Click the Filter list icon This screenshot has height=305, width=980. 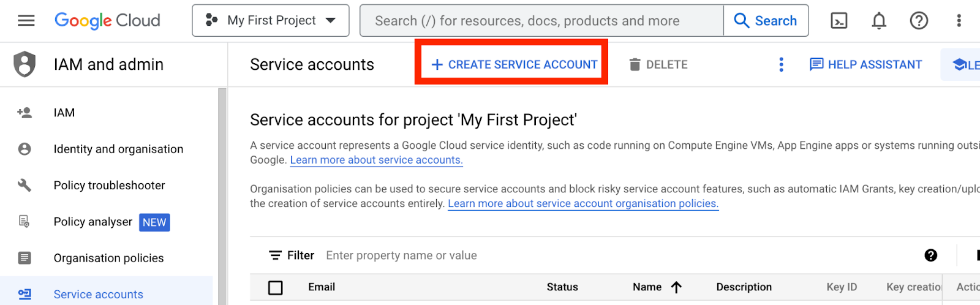point(276,255)
